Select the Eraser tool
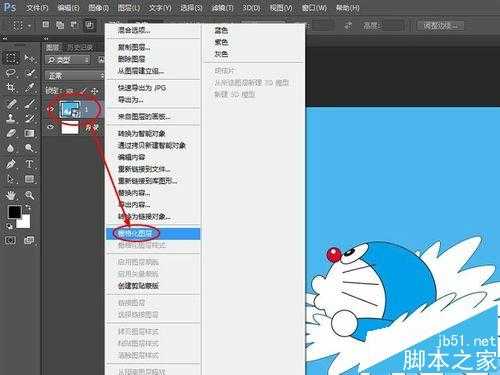Image resolution: width=500 pixels, height=375 pixels. click(x=11, y=133)
